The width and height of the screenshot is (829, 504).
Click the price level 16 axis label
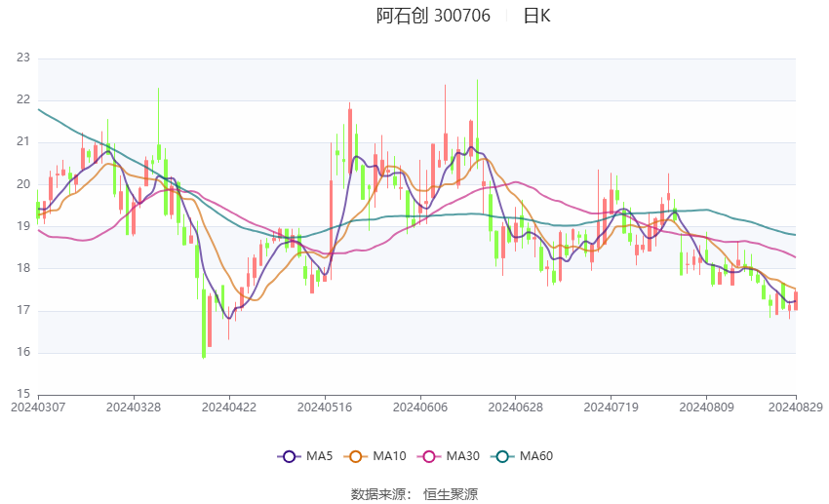pyautogui.click(x=23, y=352)
